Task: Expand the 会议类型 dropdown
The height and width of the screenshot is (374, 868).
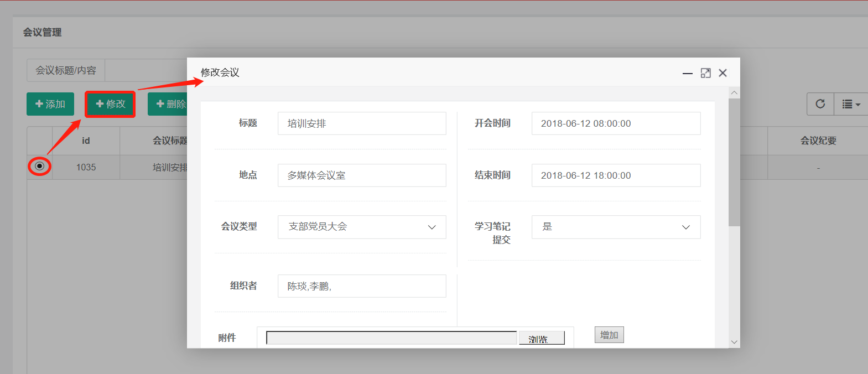Action: pos(362,227)
